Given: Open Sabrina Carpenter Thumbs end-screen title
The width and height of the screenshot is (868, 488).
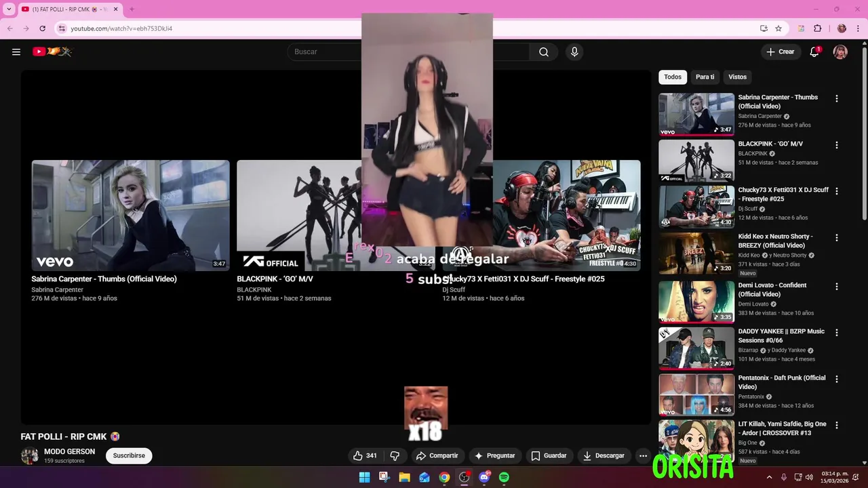Looking at the screenshot, I should click(x=104, y=279).
